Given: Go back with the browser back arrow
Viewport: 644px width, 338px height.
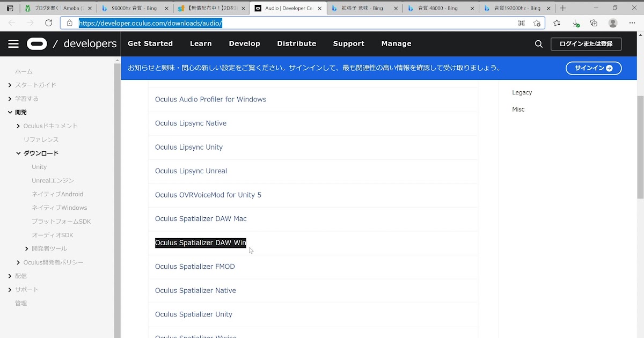Looking at the screenshot, I should tap(12, 23).
